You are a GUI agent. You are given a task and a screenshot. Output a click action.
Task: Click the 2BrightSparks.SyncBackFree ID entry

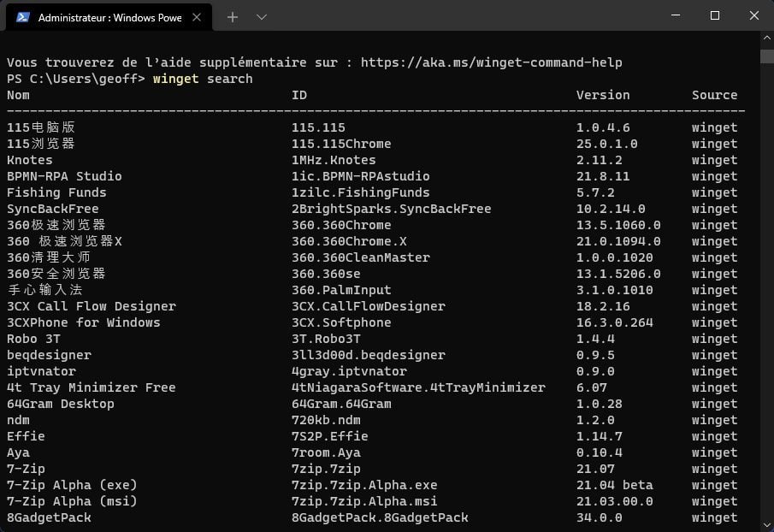tap(392, 209)
